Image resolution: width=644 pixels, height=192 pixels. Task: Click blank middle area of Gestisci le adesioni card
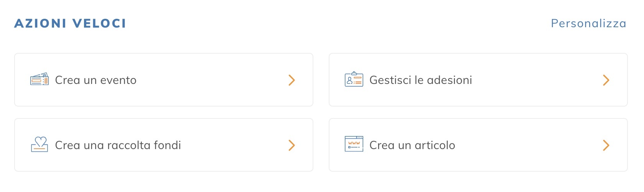click(x=537, y=80)
